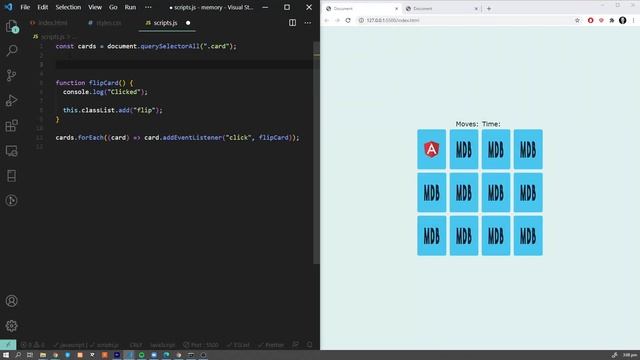The height and width of the screenshot is (360, 640).
Task: Open the Selection menu
Action: pyautogui.click(x=68, y=7)
